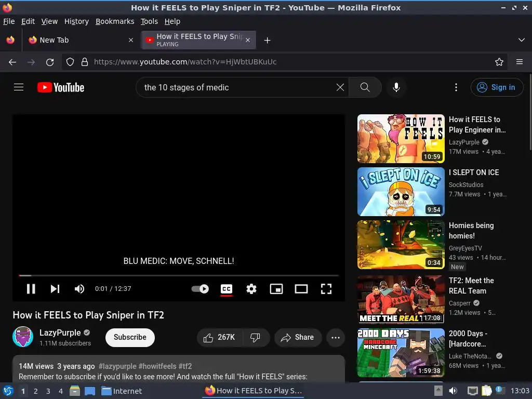
Task: Enter full screen mode
Action: click(x=326, y=289)
